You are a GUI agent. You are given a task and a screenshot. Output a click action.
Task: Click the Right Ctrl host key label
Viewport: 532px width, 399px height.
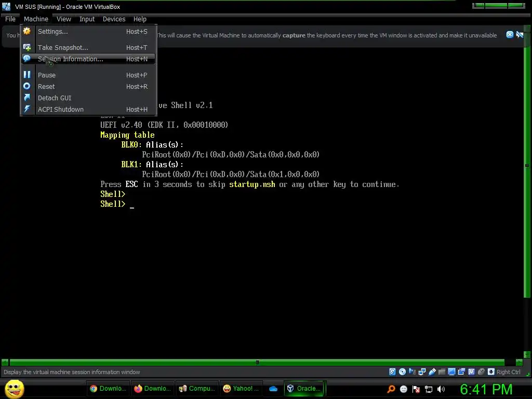508,372
